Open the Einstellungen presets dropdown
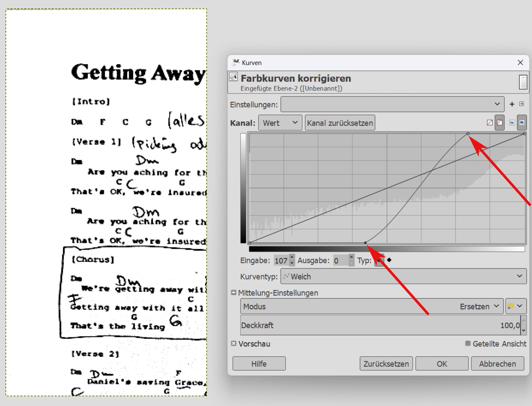The height and width of the screenshot is (406, 532). point(392,104)
